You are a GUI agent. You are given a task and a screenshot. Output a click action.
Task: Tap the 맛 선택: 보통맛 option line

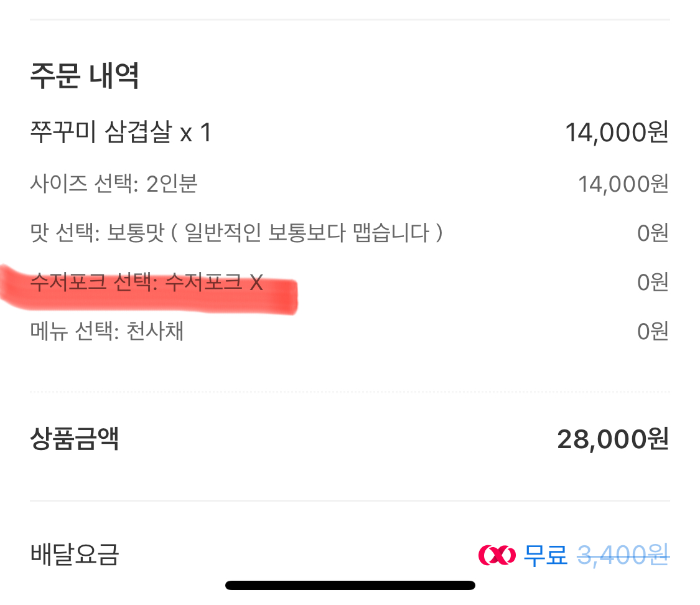[x=236, y=233]
